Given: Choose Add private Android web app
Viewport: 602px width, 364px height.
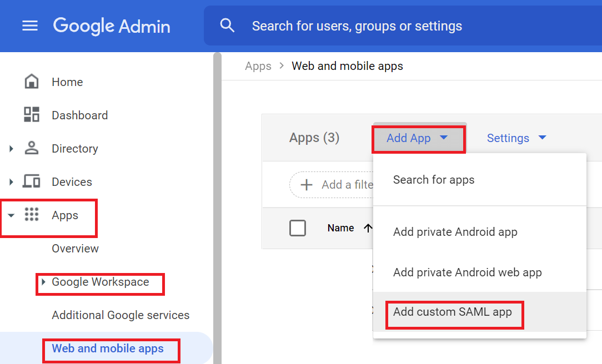Looking at the screenshot, I should tap(479, 272).
